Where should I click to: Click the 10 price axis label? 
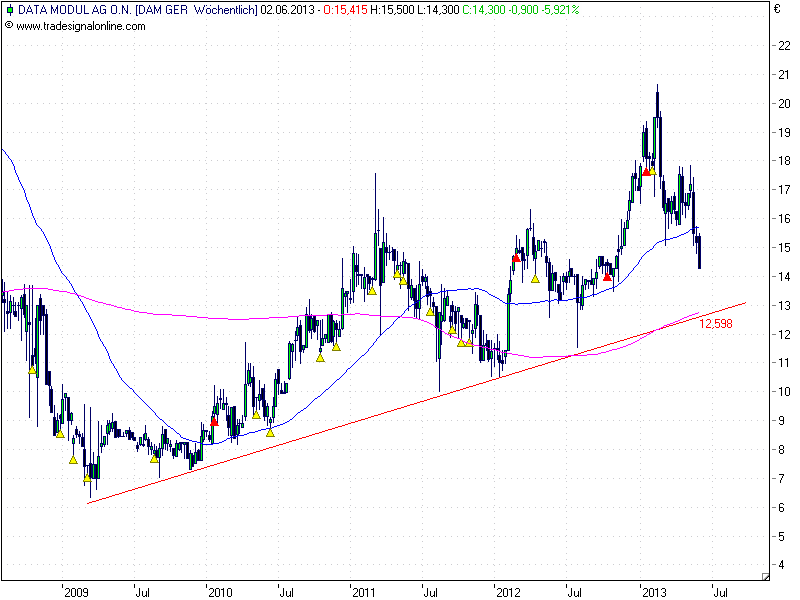[x=784, y=392]
